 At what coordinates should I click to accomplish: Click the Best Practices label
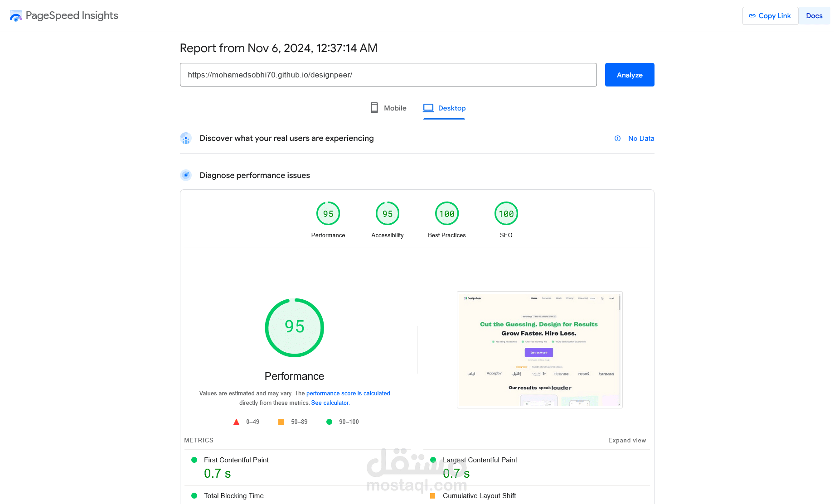[447, 235]
